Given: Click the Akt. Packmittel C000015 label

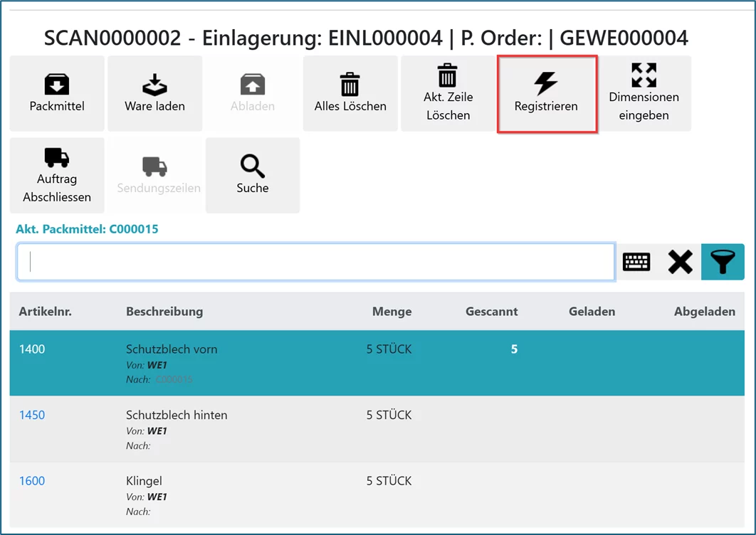Looking at the screenshot, I should click(x=87, y=229).
